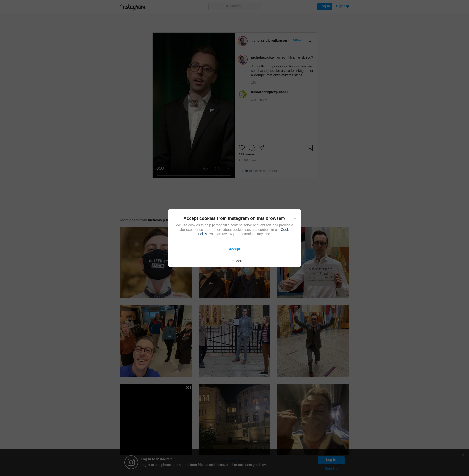Click the comment speech bubble icon
Image resolution: width=469 pixels, height=476 pixels.
point(251,148)
